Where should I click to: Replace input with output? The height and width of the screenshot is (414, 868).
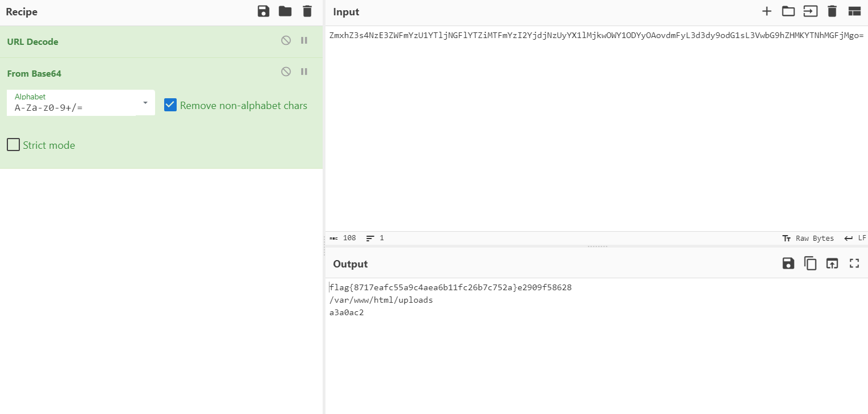coord(832,264)
